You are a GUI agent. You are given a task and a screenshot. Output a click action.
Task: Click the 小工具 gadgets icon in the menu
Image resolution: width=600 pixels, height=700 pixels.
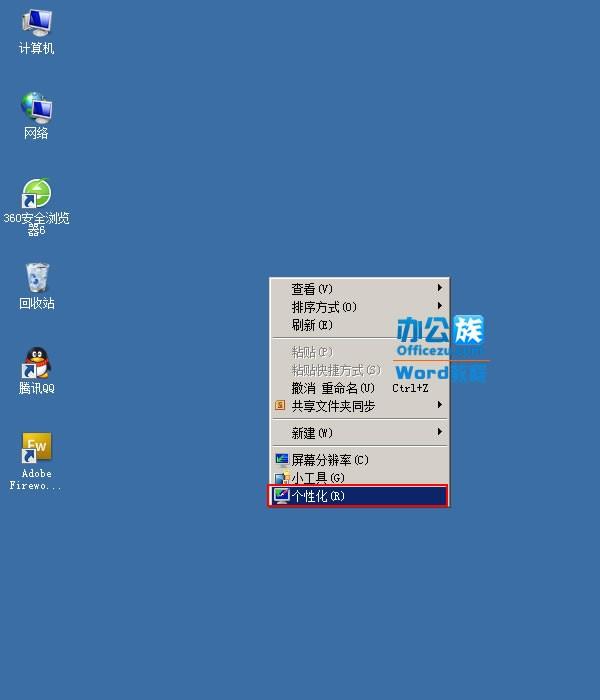[282, 478]
